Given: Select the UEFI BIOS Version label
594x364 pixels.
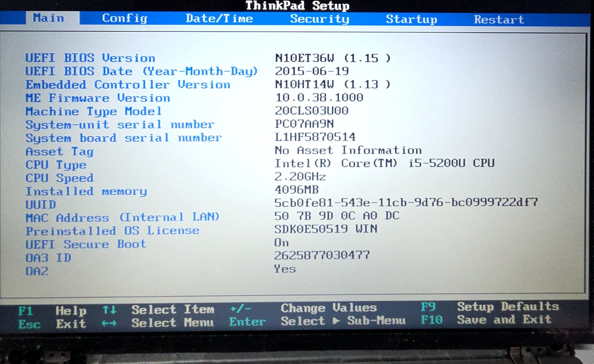Looking at the screenshot, I should tap(90, 58).
